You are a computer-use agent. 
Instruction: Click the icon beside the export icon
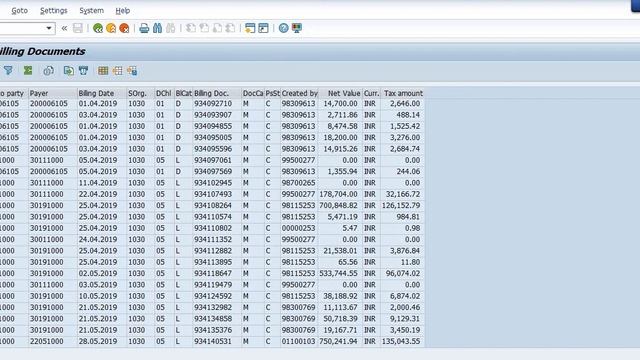[x=84, y=71]
